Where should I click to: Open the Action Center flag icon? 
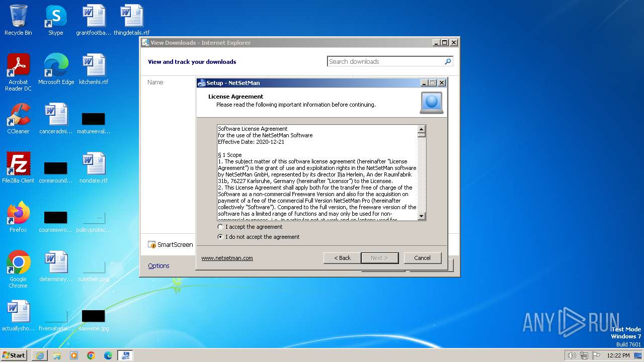click(596, 355)
